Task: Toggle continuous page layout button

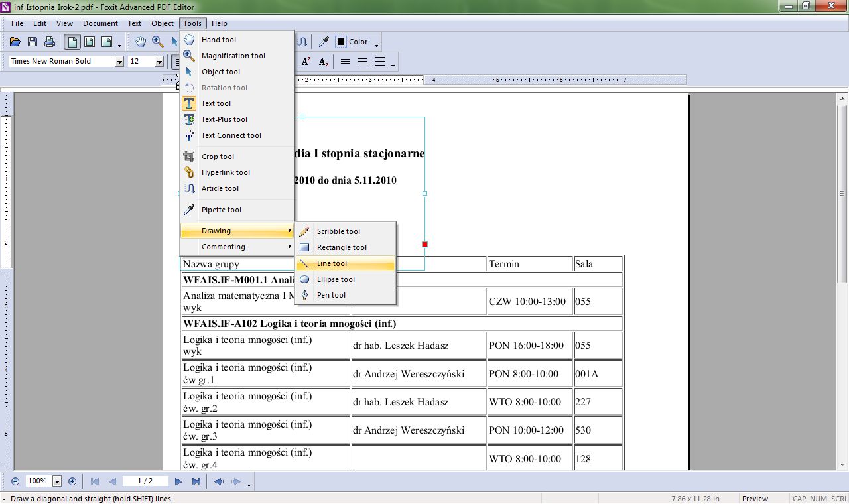Action: [x=90, y=42]
